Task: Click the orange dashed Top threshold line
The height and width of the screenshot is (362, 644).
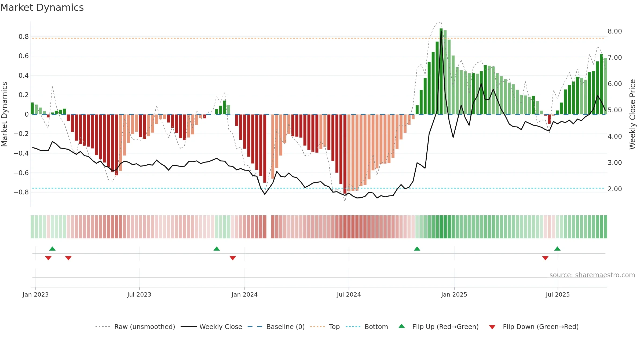Action: (x=318, y=38)
